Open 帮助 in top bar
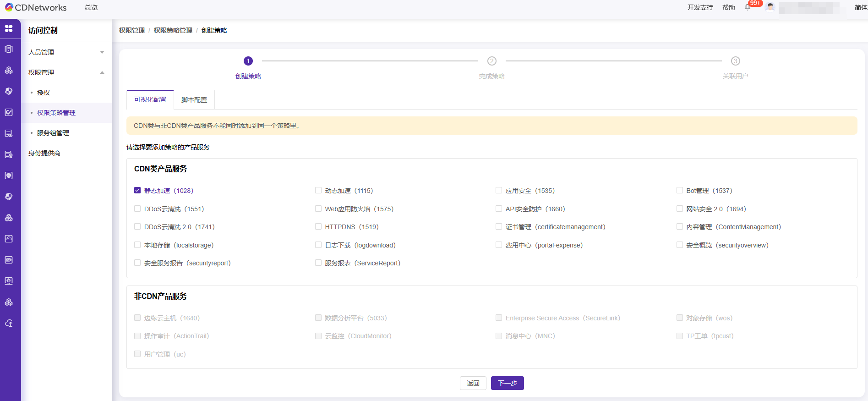 (x=729, y=7)
